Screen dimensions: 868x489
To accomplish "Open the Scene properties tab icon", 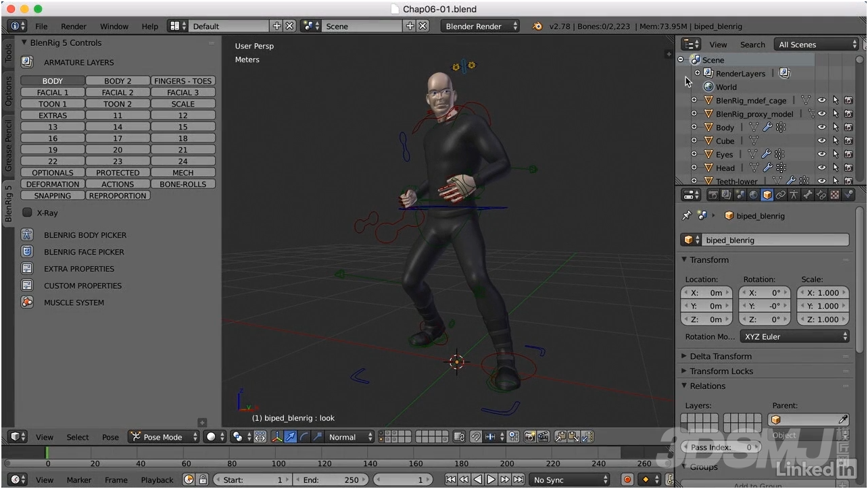I will (x=740, y=195).
